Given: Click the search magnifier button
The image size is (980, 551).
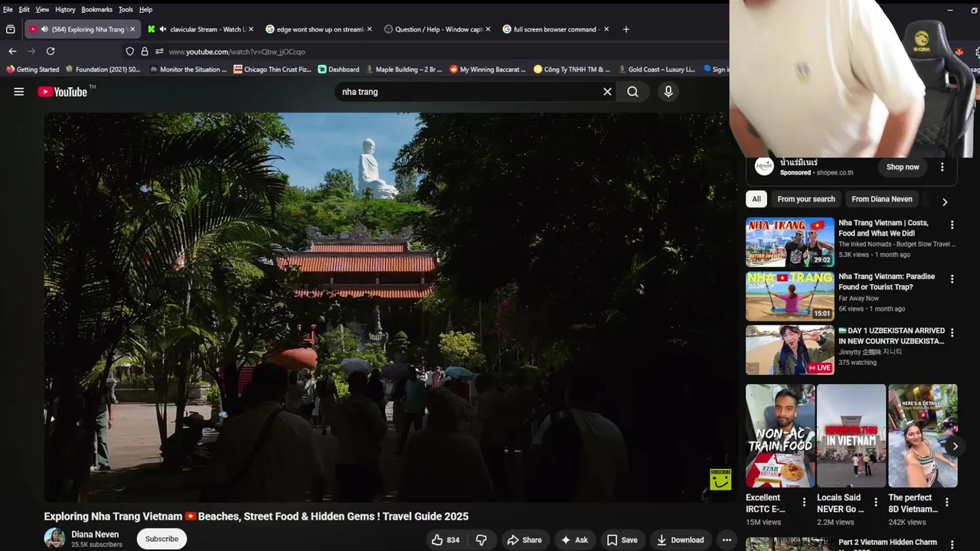Looking at the screenshot, I should [632, 92].
